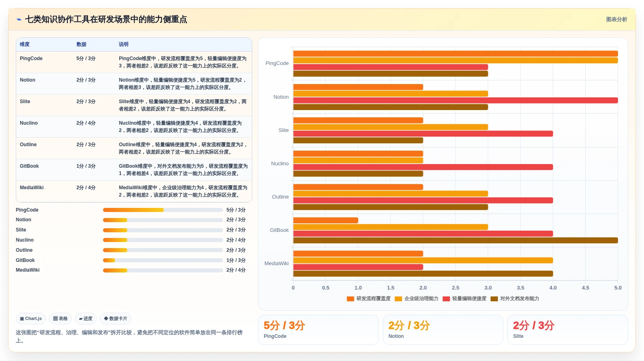Screen dimensions: 644x361
Task: Click MediaWiki's yellow 企业级治理能力 bar in the chart
Action: [423, 260]
